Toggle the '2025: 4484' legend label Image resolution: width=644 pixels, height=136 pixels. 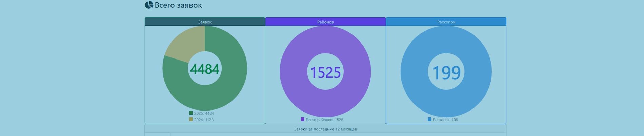204,113
